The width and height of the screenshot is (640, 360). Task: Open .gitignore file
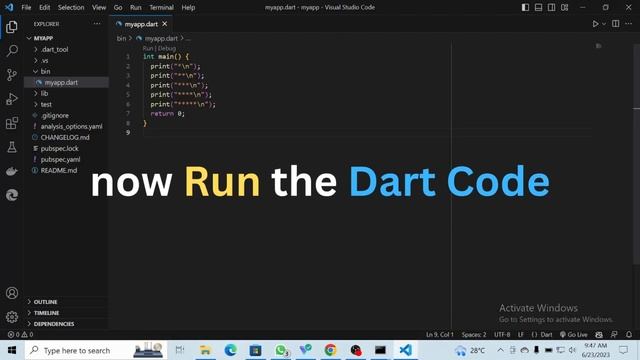click(66, 116)
